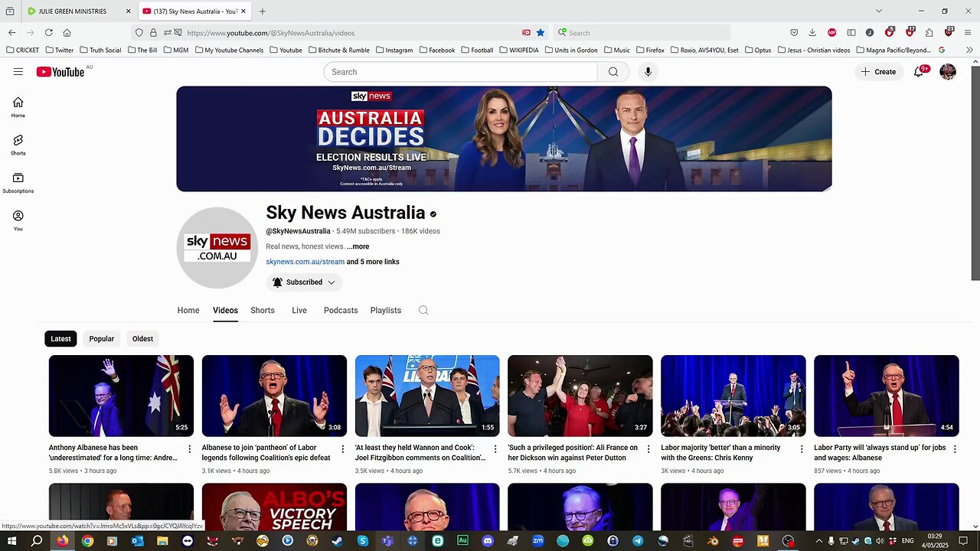Open the My Youtube Channels bookmarks folder
The image size is (980, 551).
229,51
